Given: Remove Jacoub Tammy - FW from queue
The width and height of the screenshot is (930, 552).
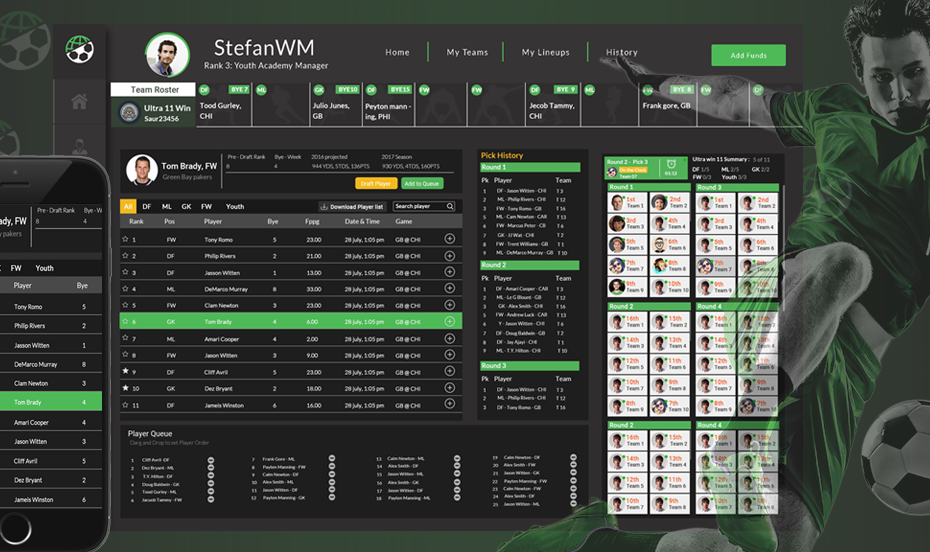Looking at the screenshot, I should tap(211, 499).
